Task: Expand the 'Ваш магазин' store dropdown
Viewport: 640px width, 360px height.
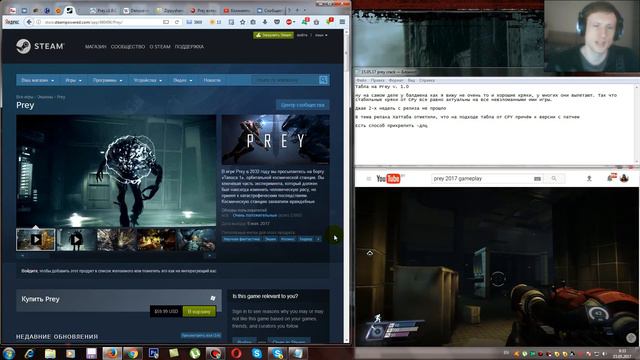Action: coord(38,80)
